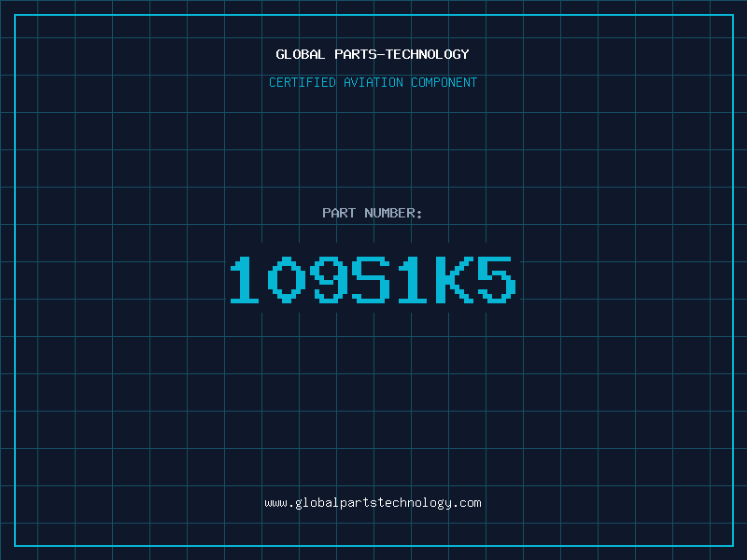Viewport: 747px width, 560px height.
Task: Select the letter S in the part number
Action: (372, 280)
